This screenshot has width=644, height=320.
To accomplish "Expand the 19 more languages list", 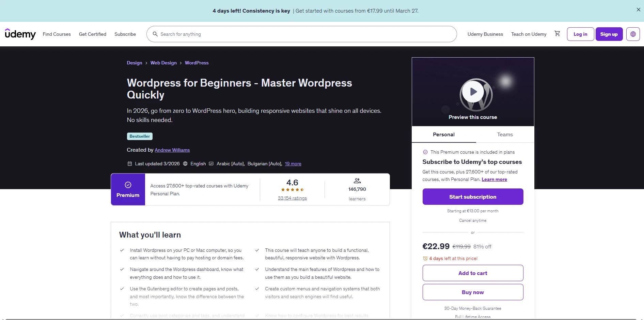I will coord(293,164).
